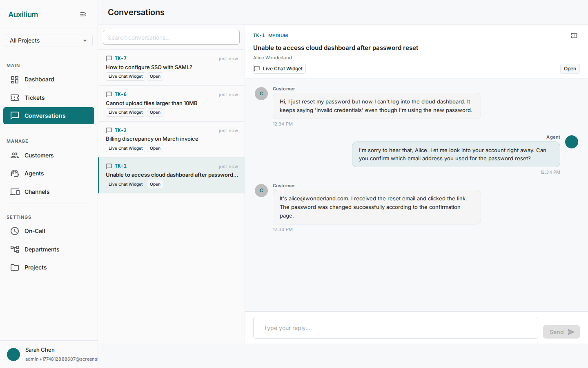Expand the Open status selector in conversation header
This screenshot has height=368, width=588.
click(570, 68)
